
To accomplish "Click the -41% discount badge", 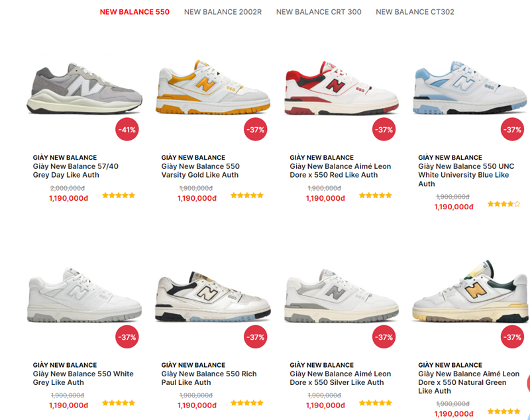I will 127,129.
